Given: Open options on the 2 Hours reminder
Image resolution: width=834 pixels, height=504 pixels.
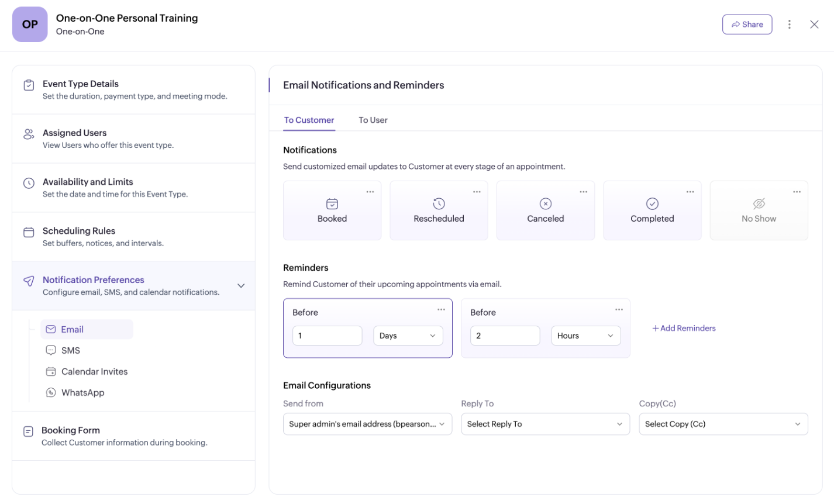Looking at the screenshot, I should click(619, 309).
